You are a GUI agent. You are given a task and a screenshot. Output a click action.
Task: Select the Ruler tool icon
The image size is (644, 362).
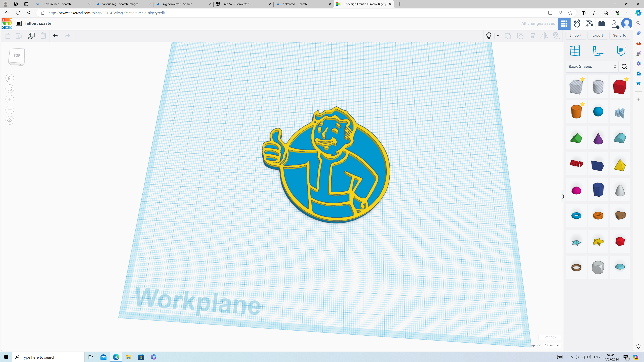click(x=598, y=51)
